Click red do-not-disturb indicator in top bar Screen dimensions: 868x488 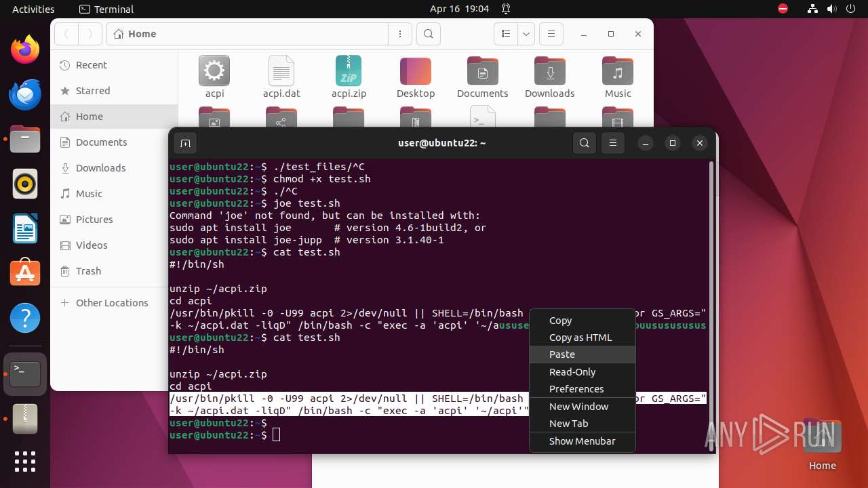coord(783,9)
